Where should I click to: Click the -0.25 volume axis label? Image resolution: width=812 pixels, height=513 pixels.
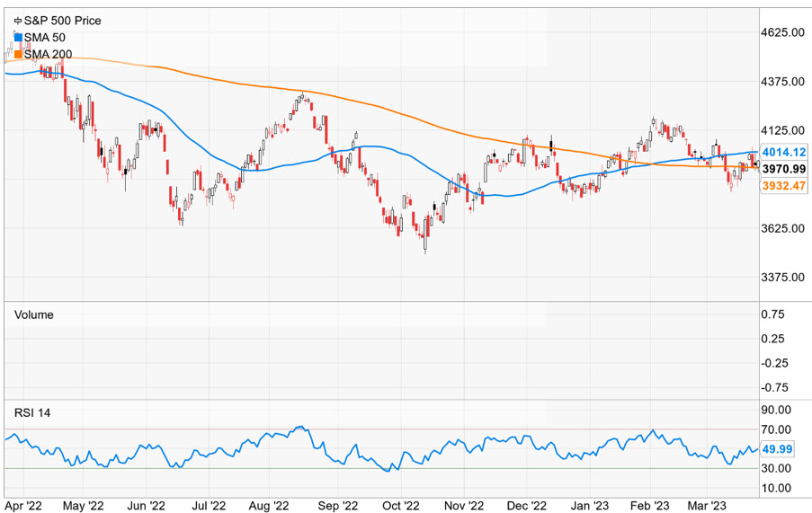click(x=774, y=363)
